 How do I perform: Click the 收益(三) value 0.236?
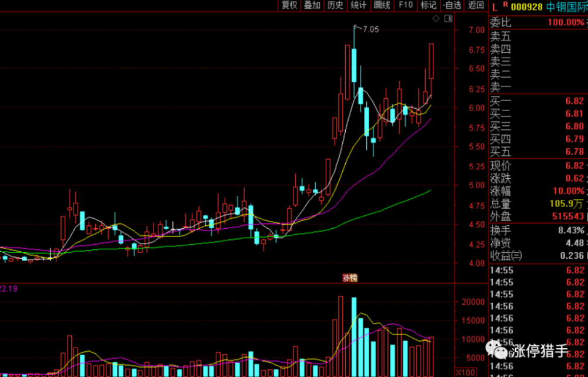tap(571, 255)
